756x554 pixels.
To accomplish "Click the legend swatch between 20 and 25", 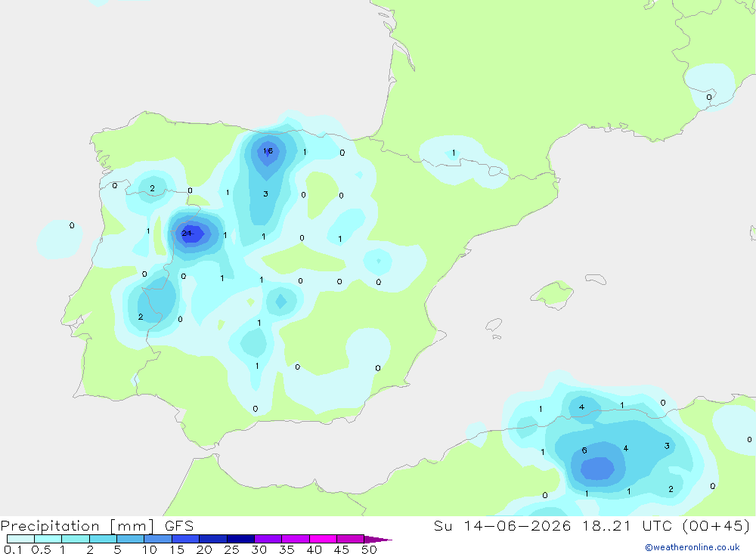I will pyautogui.click(x=213, y=539).
